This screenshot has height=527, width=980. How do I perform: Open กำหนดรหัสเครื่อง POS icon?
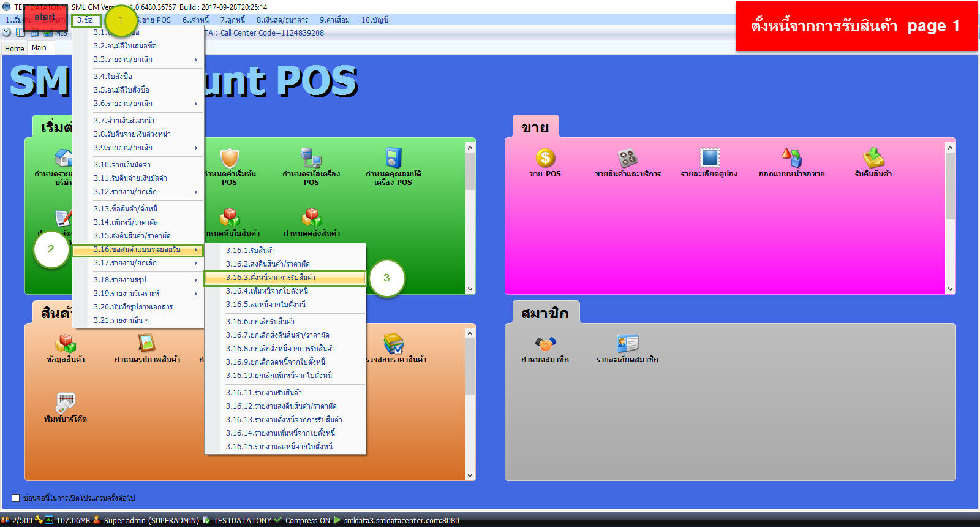point(311,158)
